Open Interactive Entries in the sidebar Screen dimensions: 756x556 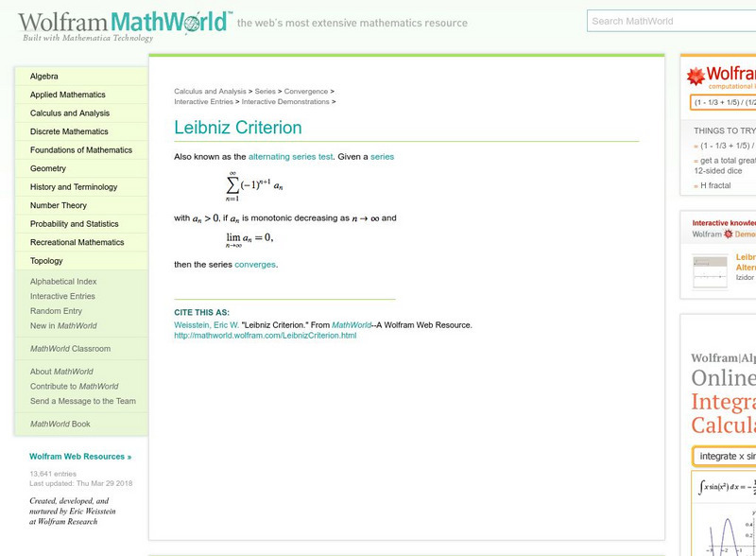(62, 296)
